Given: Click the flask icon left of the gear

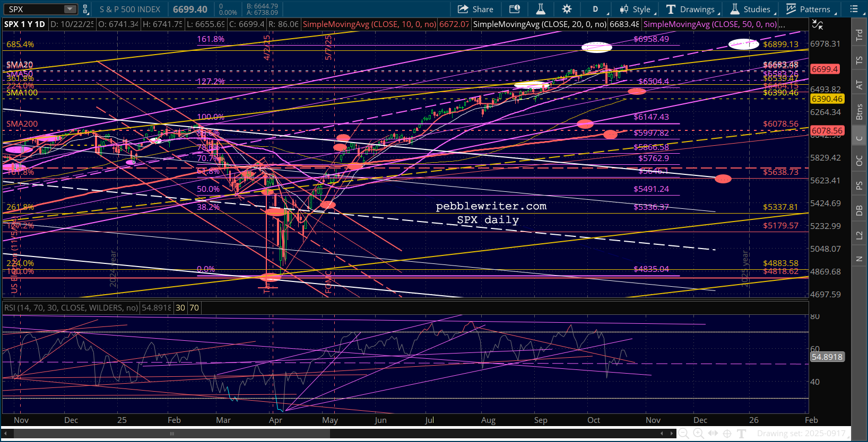Looking at the screenshot, I should (541, 9).
